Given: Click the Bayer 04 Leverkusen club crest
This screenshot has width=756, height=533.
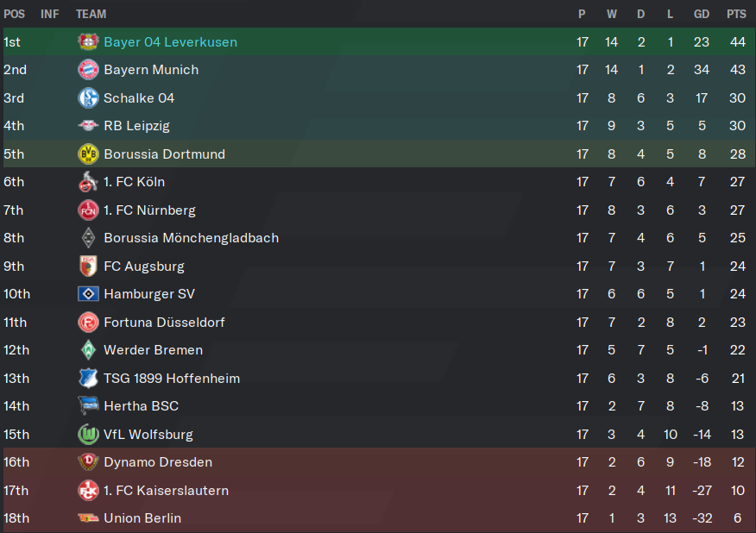Looking at the screenshot, I should [x=88, y=42].
